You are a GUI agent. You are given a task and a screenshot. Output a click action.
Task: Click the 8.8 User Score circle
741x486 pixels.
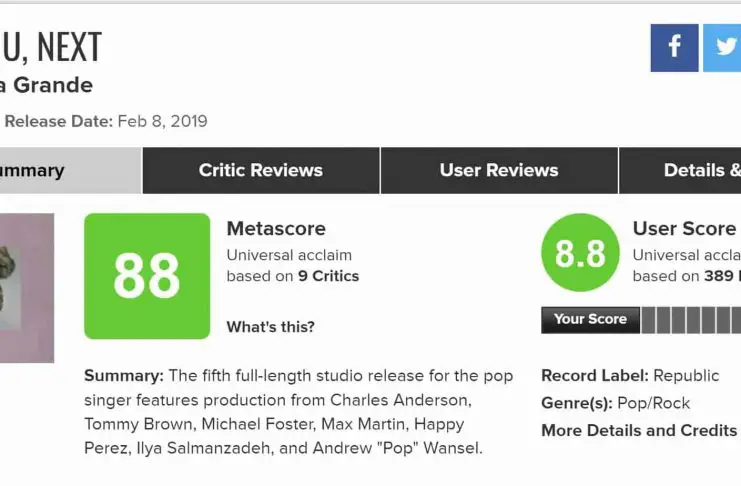(x=580, y=253)
